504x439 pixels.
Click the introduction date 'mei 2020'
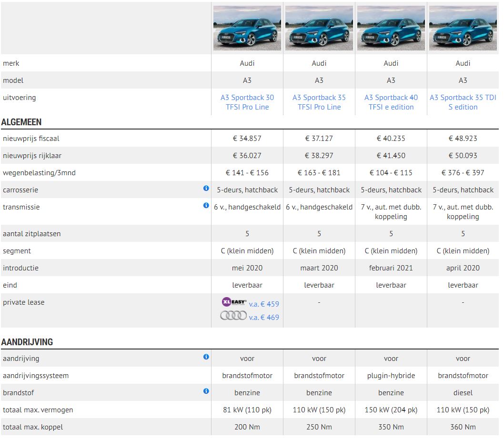click(247, 268)
